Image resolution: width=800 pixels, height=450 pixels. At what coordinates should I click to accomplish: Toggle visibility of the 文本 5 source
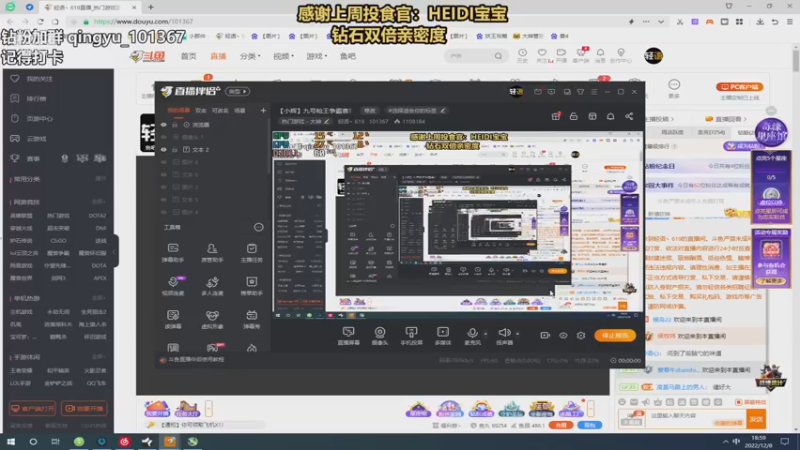pyautogui.click(x=164, y=199)
